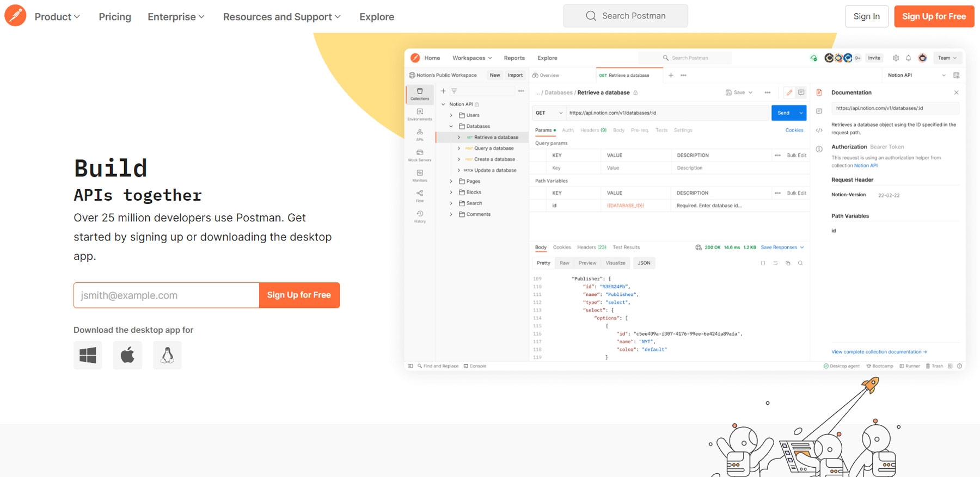The image size is (980, 477).
Task: Click the notifications bell in the app preview
Action: tap(908, 58)
